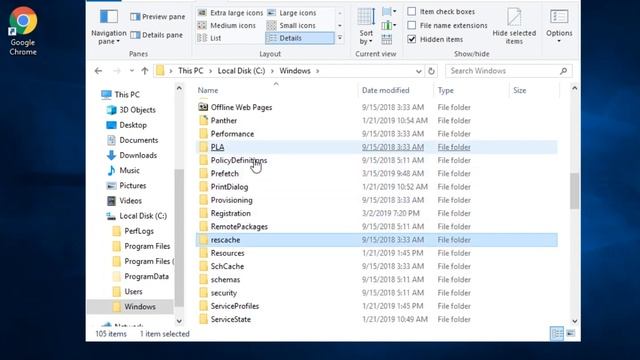Open Group by dropdown icon
The image size is (640, 360).
[389, 12]
